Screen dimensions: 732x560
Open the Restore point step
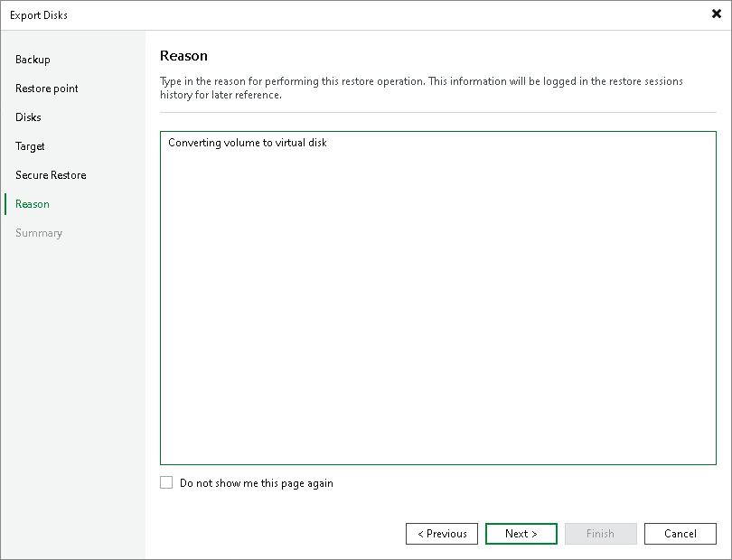pos(46,89)
